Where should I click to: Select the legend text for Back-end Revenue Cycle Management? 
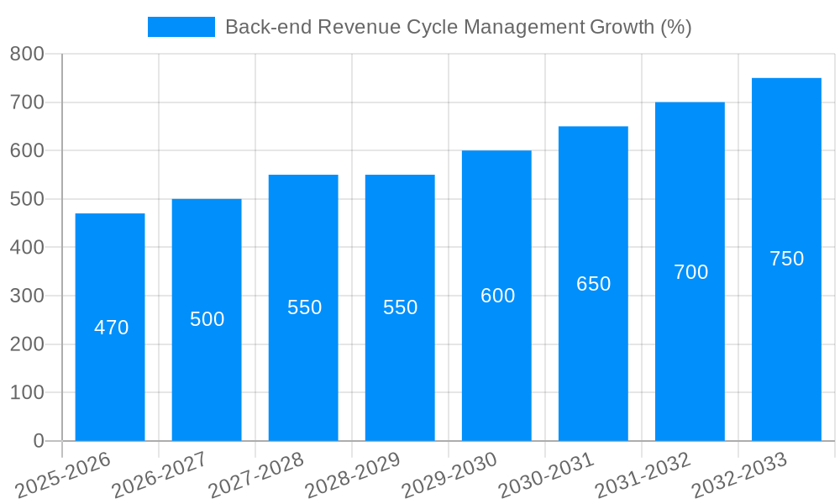point(458,28)
